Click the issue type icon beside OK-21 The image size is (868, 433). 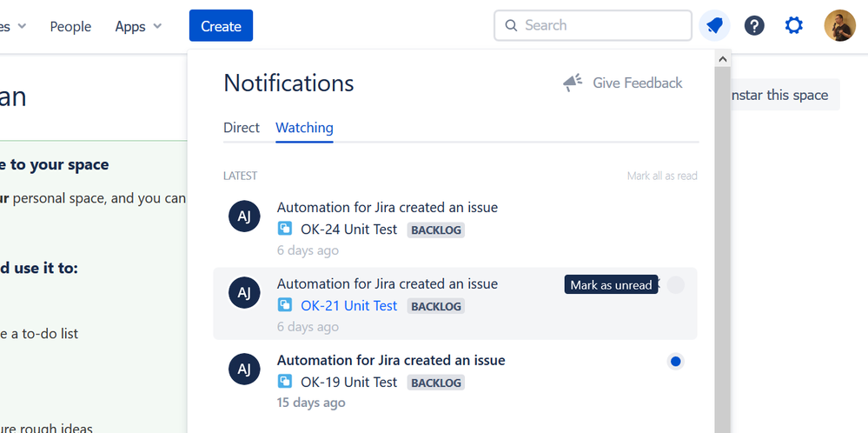pos(284,305)
